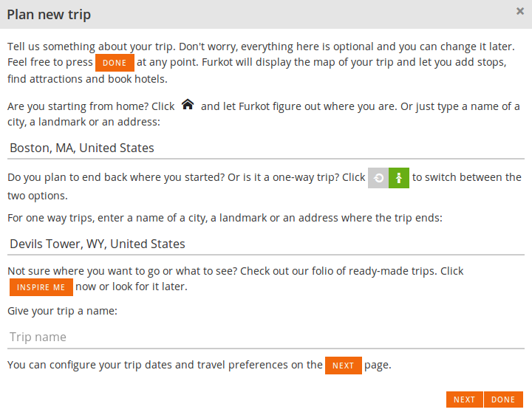532x415 pixels.
Task: Focus the Devils Tower, WY destination field
Action: click(x=266, y=244)
